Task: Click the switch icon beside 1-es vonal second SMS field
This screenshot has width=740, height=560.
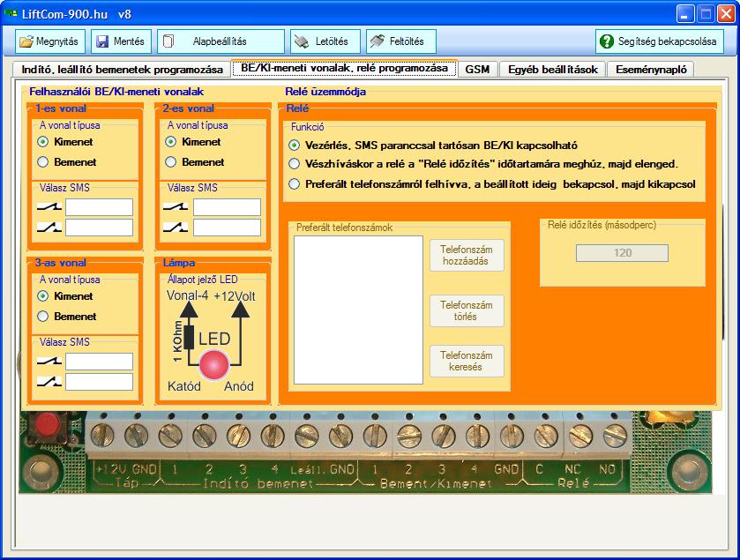Action: [49, 227]
